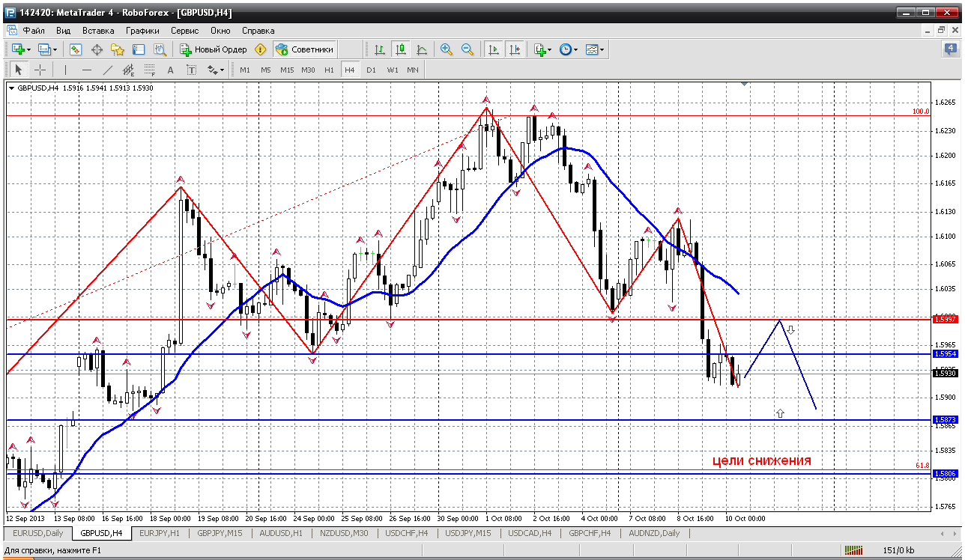Screen dimensions: 965x560
Task: Click the 1.5997 red price level label
Action: click(945, 319)
